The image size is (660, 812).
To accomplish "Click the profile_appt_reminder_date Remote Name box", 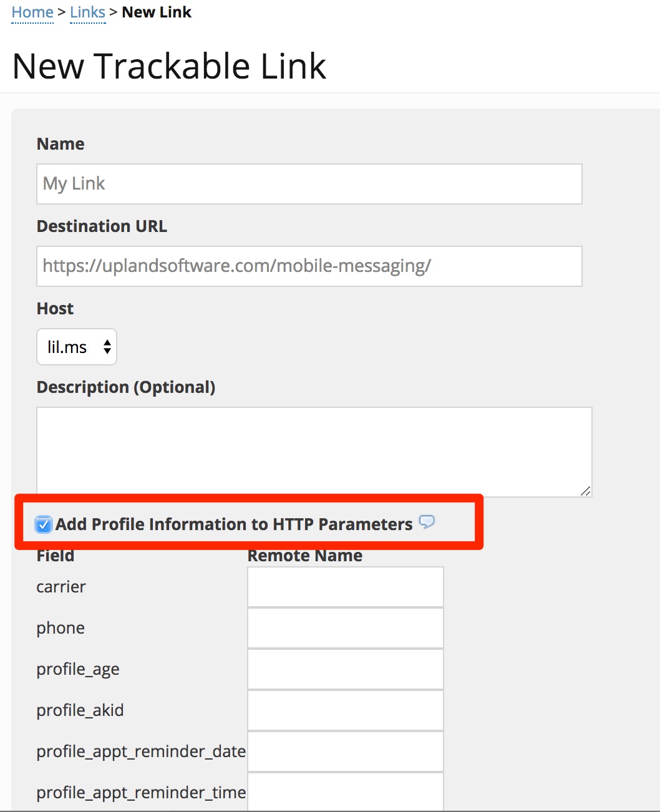I will (345, 751).
